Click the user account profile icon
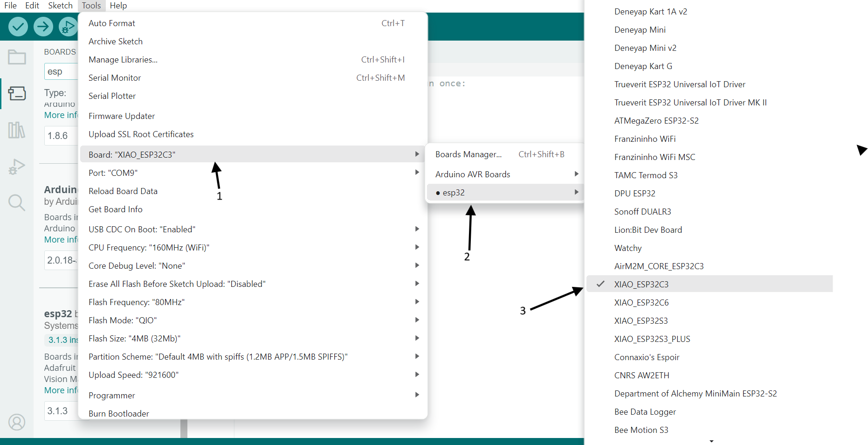 [x=17, y=422]
